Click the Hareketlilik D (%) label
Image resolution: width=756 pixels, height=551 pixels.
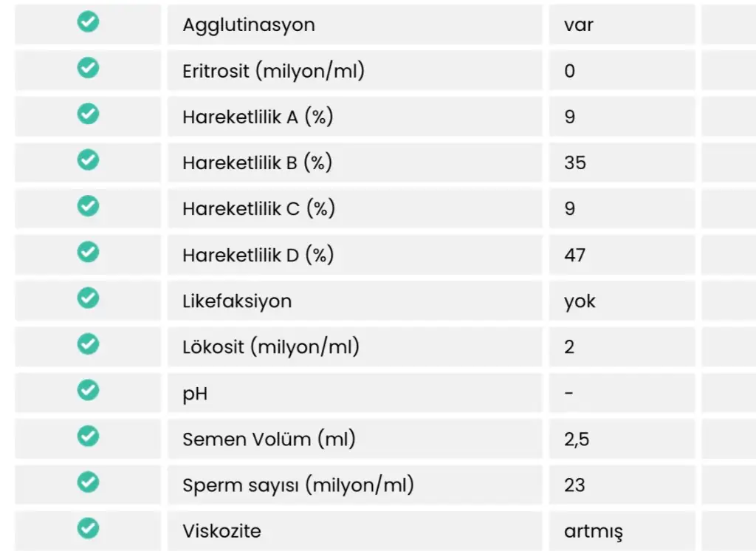(258, 255)
